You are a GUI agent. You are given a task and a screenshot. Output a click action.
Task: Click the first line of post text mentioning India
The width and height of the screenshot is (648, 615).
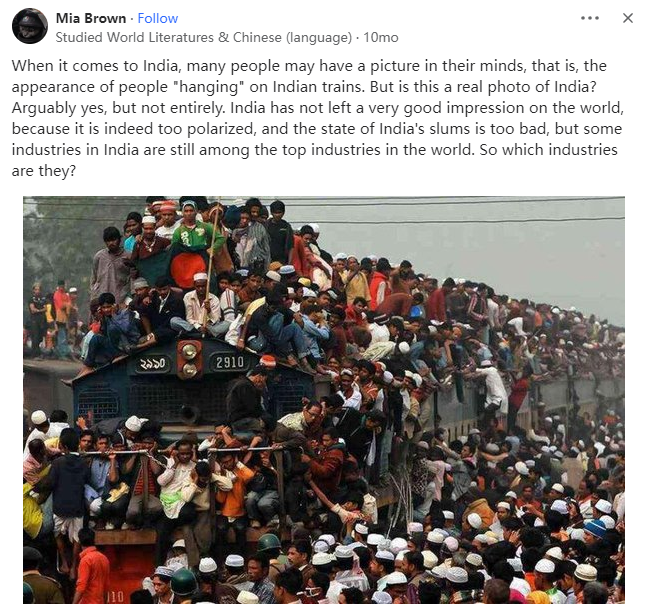[309, 66]
